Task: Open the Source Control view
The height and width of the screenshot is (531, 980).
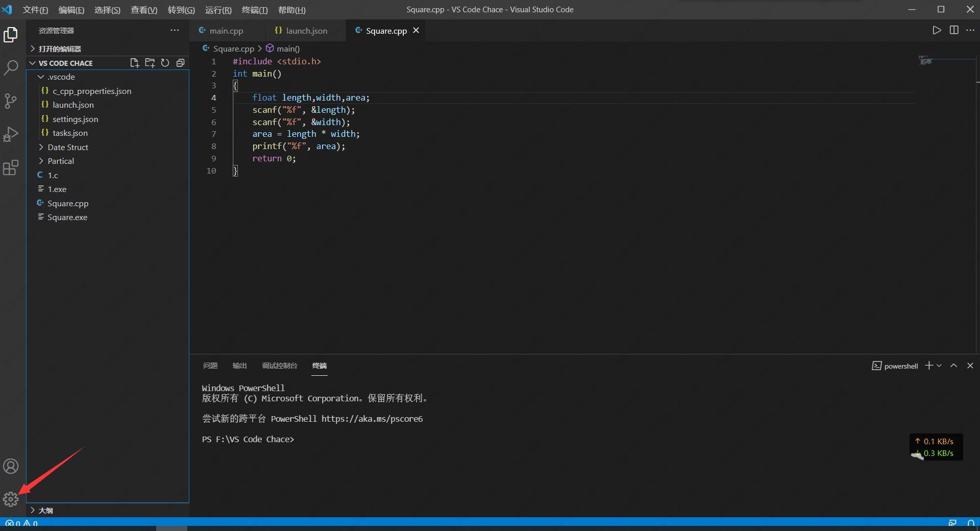Action: tap(11, 101)
